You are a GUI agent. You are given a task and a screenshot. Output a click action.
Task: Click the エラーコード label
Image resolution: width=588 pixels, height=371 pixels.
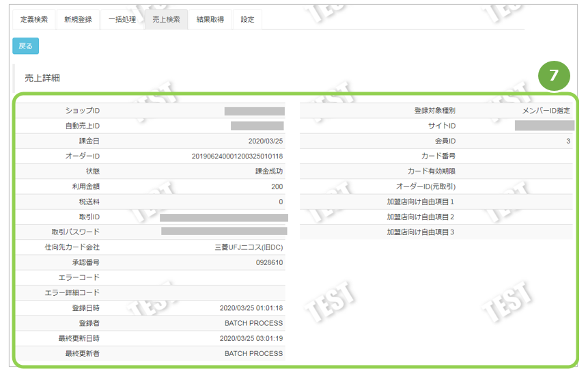pos(79,277)
